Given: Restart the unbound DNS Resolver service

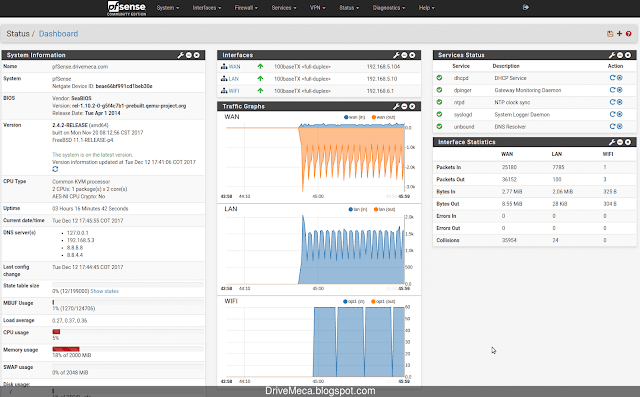Looking at the screenshot, I should pyautogui.click(x=612, y=126).
